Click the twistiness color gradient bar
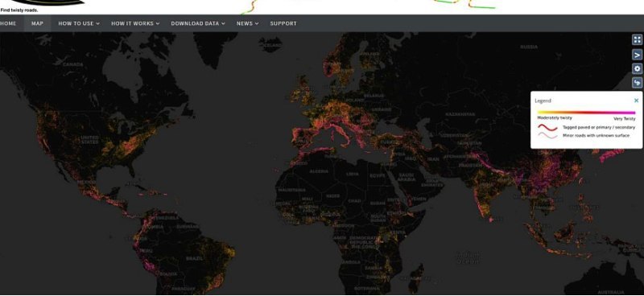Screen dimensions: 644x296 (586, 112)
